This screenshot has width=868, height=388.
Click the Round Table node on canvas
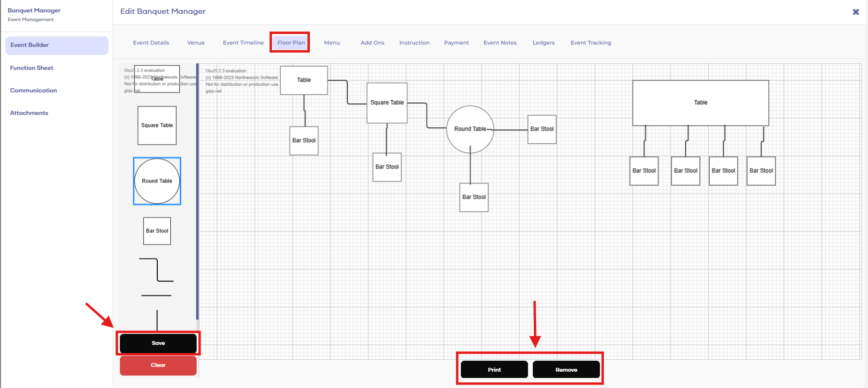click(470, 129)
